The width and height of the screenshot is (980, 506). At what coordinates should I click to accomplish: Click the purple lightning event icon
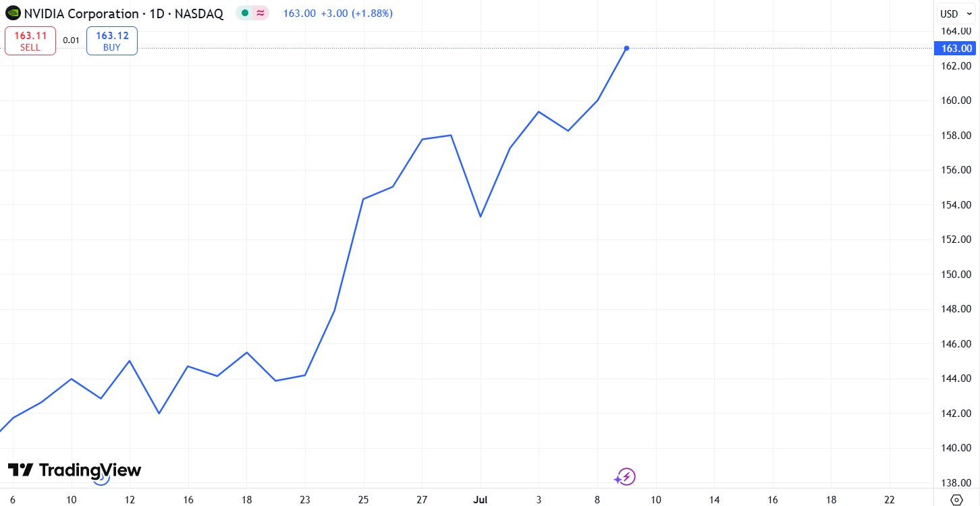tap(626, 478)
